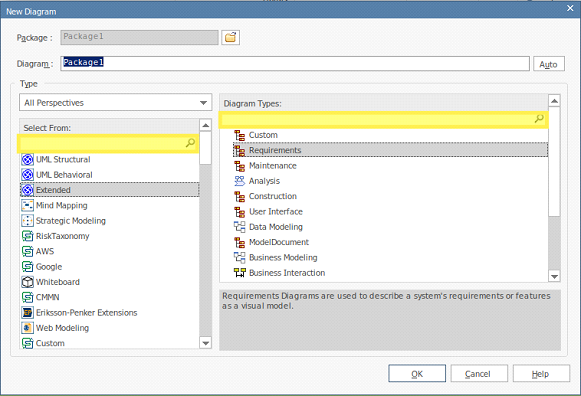Click the Google icon

click(x=27, y=267)
